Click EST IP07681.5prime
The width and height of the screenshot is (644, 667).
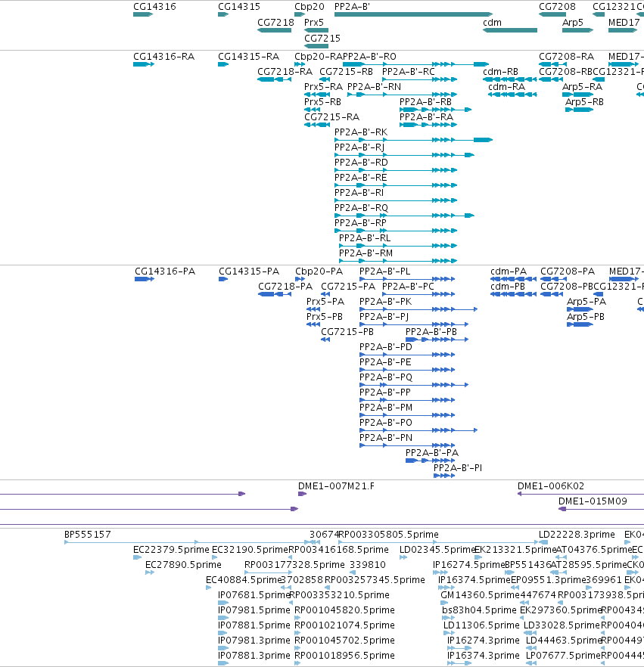[223, 603]
